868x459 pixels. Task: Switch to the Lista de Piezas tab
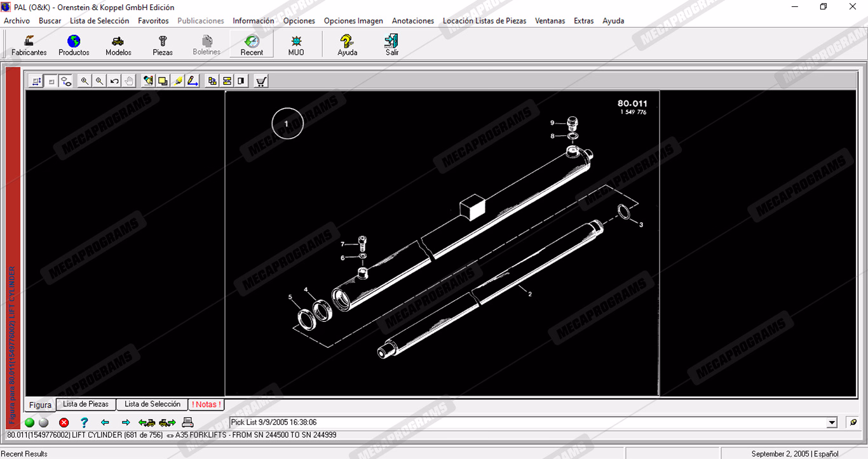(86, 404)
